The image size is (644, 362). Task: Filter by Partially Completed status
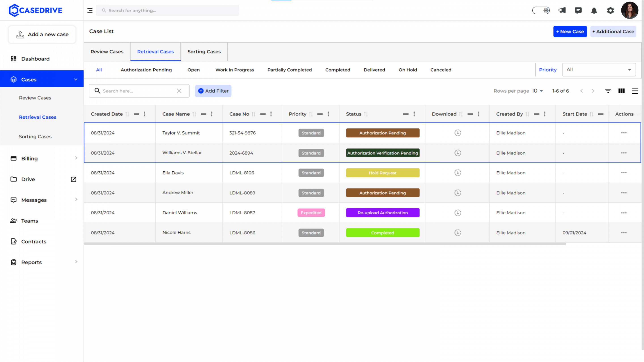pyautogui.click(x=290, y=70)
